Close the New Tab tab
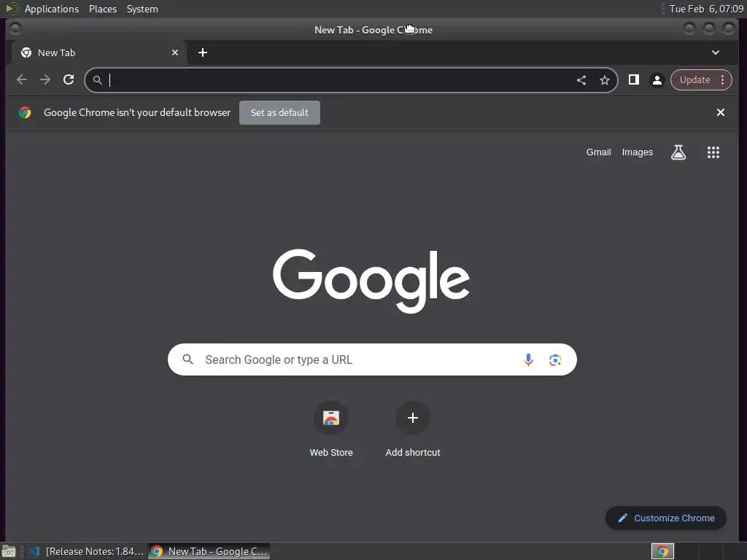 (x=175, y=52)
